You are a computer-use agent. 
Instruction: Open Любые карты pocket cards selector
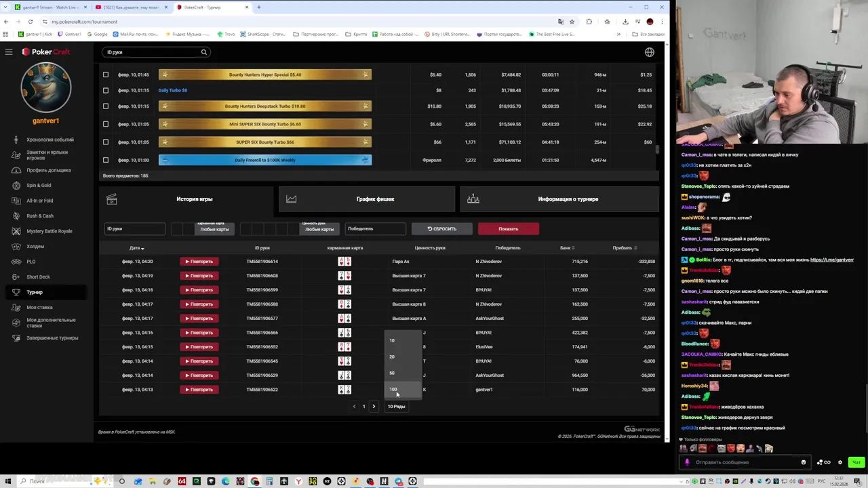coord(214,229)
